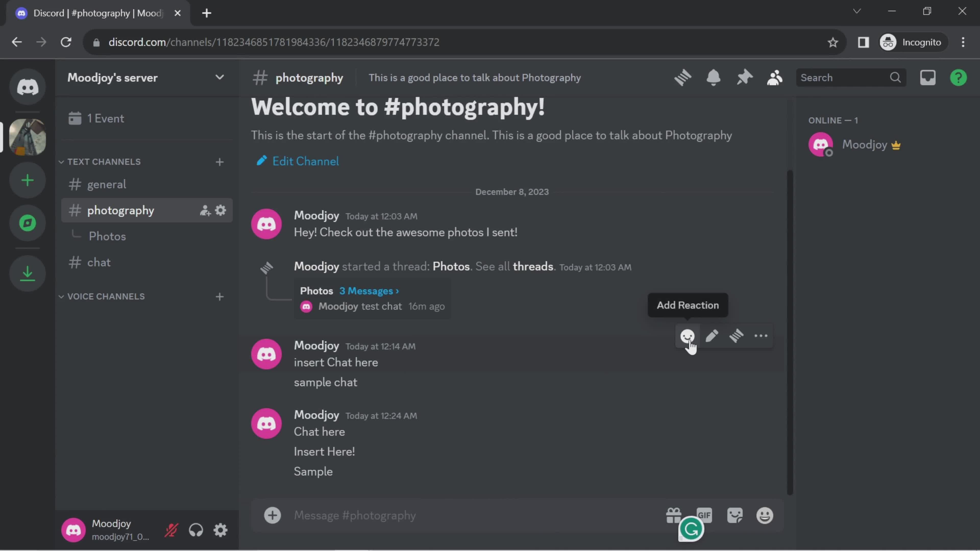
Task: Click the Nitro gift icon
Action: (x=674, y=515)
